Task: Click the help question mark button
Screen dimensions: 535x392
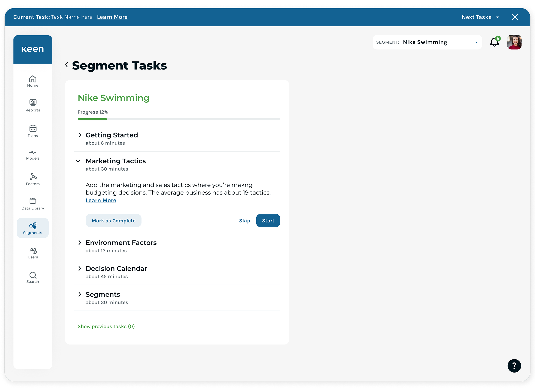Action: [x=514, y=366]
